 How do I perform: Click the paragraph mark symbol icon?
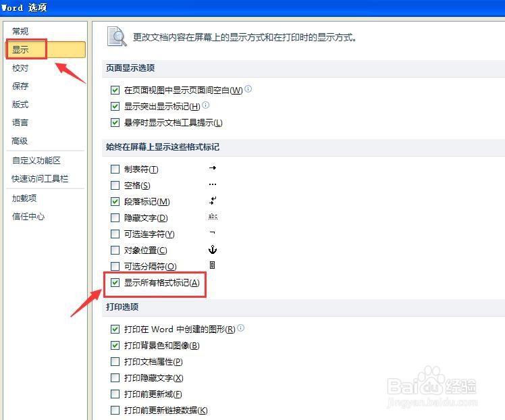pos(213,201)
